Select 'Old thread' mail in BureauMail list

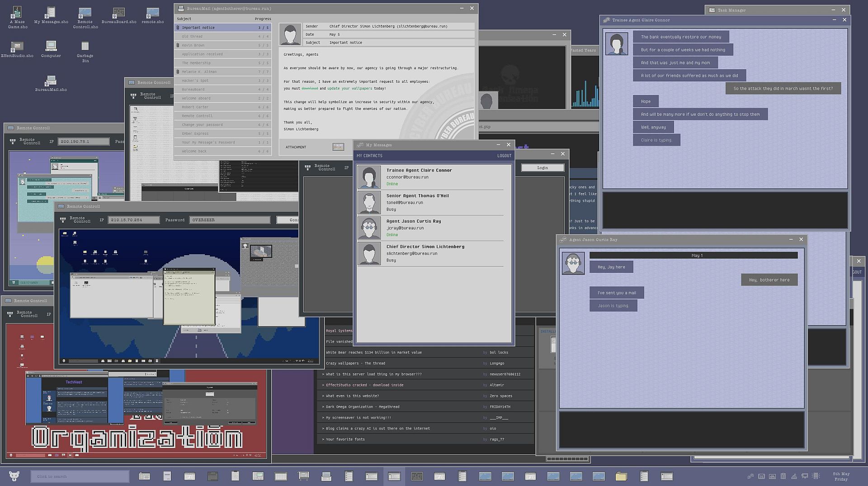tap(223, 36)
